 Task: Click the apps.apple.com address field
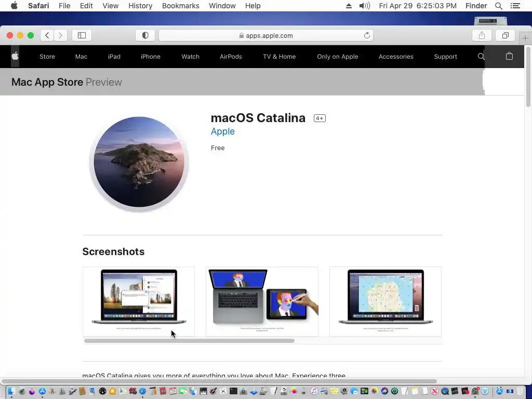click(266, 35)
